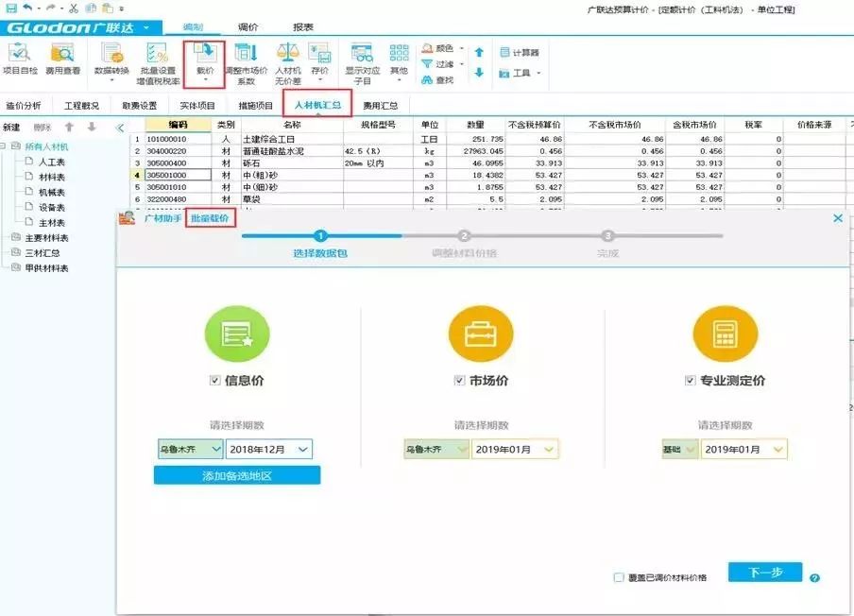Open the 人材机汇总 tab

coord(317,105)
